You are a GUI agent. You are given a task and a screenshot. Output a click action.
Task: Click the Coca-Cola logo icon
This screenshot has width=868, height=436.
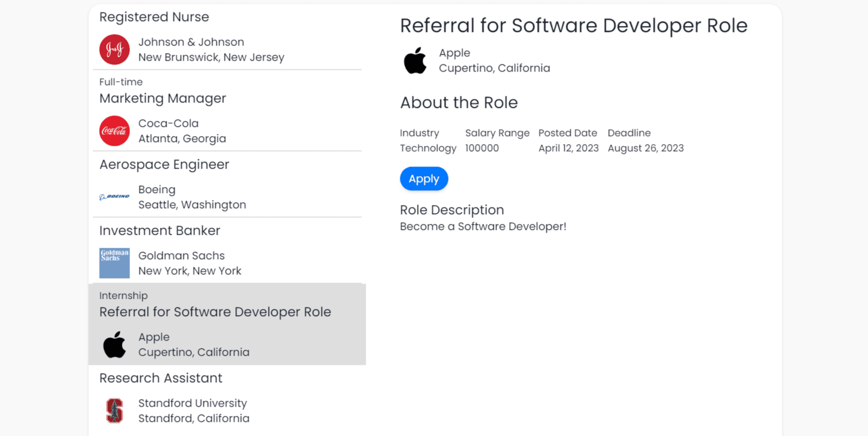(x=114, y=131)
